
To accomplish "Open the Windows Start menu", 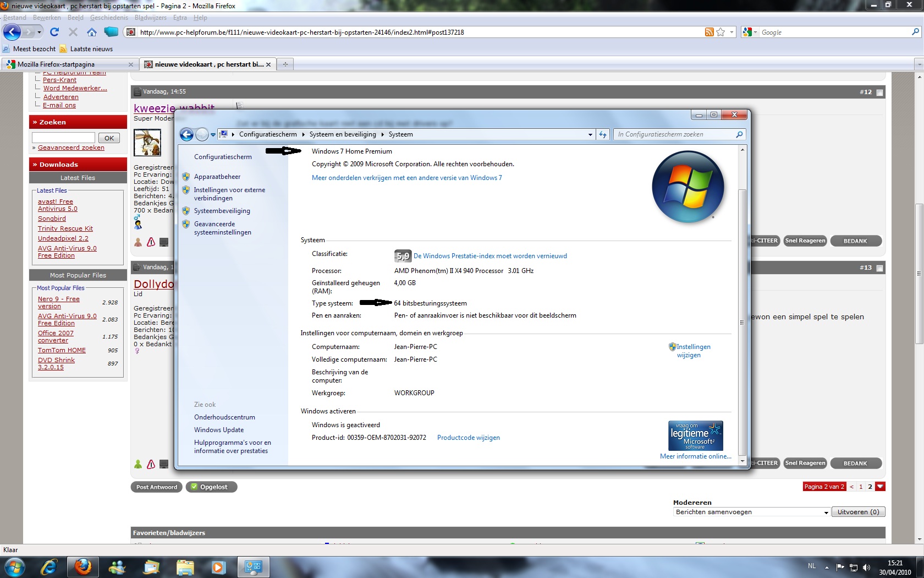I will click(x=14, y=567).
